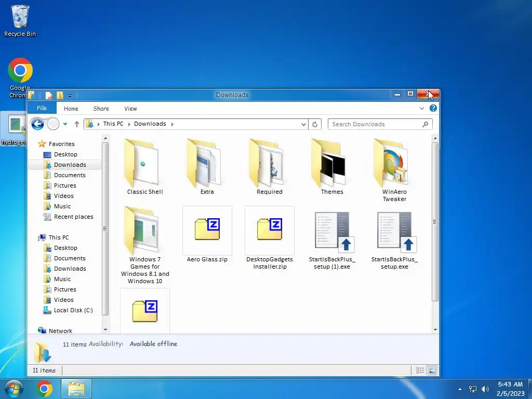Screen dimensions: 532x399
Task: Switch to the Share ribbon tab
Action: point(101,109)
